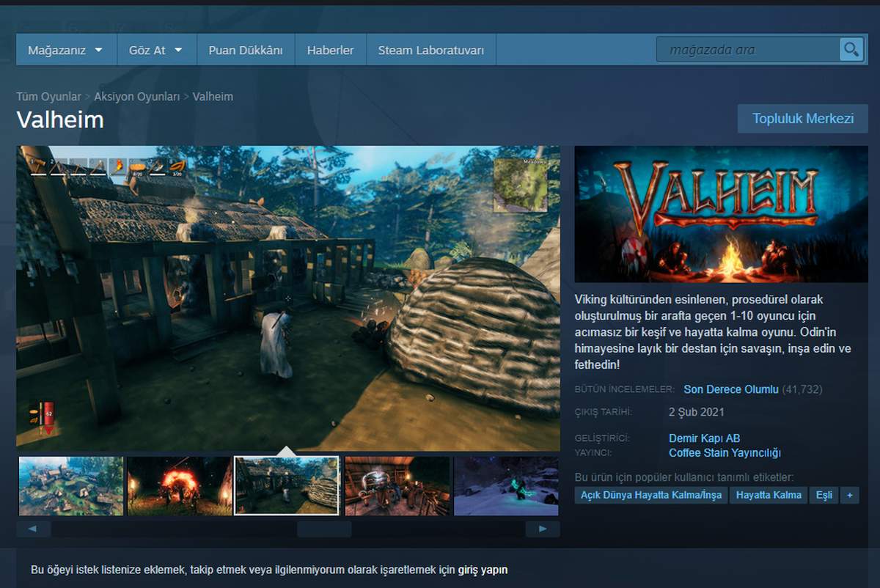Open the Puan Dükkânı tab

coord(246,50)
